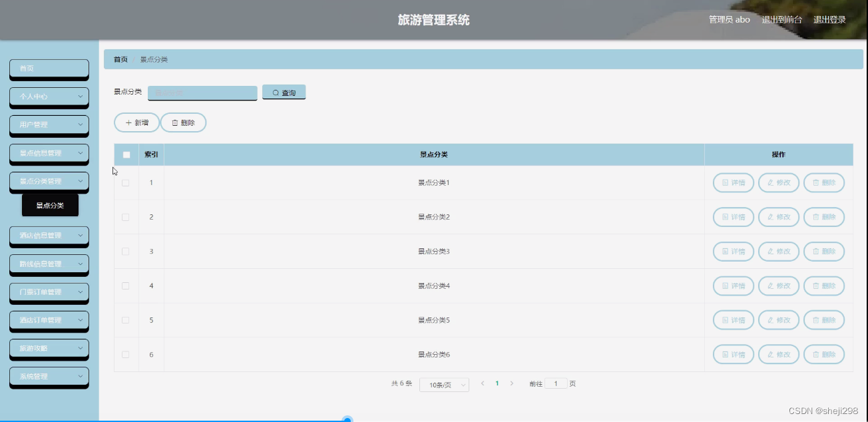868x422 pixels.
Task: Select 景点分类 from the sidebar submenu
Action: click(x=51, y=206)
